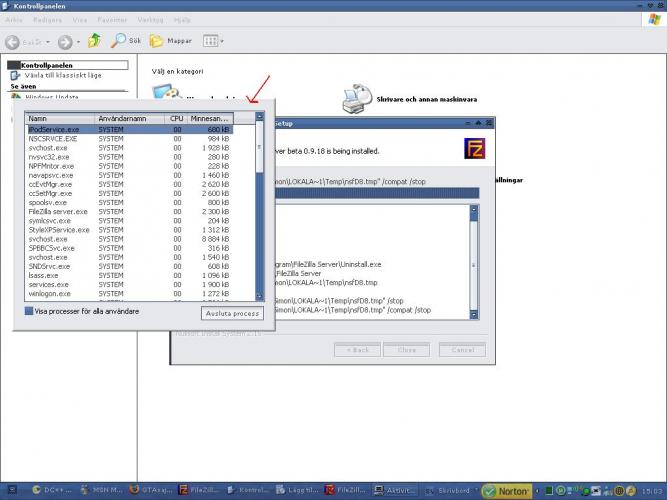The height and width of the screenshot is (500, 667).
Task: Click the Avsluta process button
Action: click(232, 313)
